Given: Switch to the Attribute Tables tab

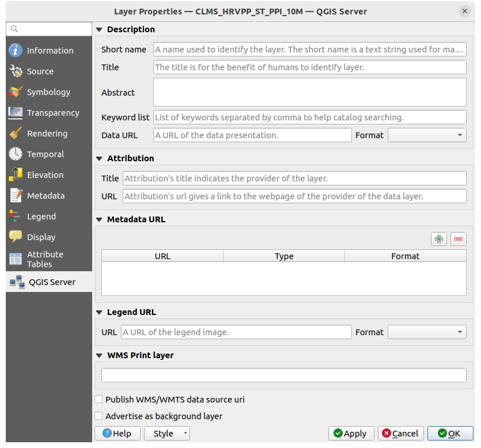Looking at the screenshot, I should pyautogui.click(x=45, y=259).
